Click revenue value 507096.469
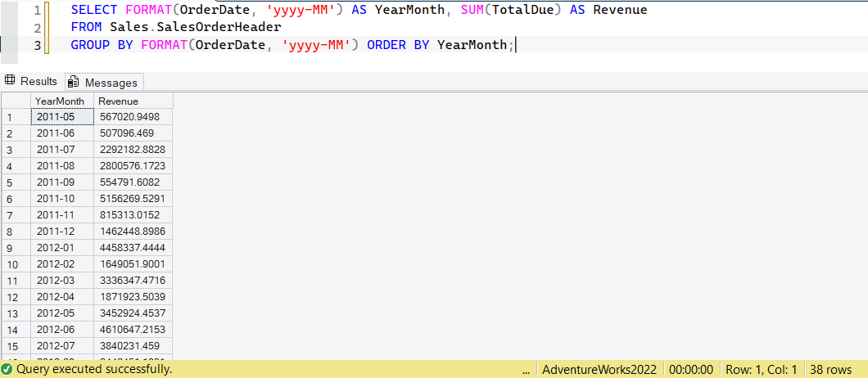The image size is (868, 378). click(x=133, y=133)
